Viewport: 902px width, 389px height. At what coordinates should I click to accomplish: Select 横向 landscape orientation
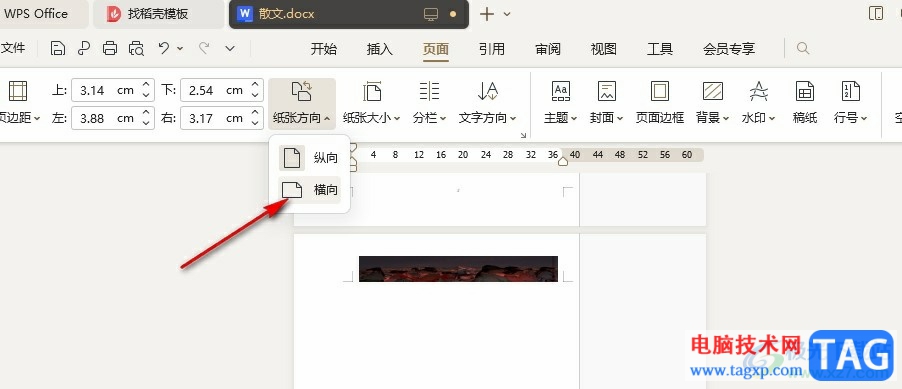[309, 190]
